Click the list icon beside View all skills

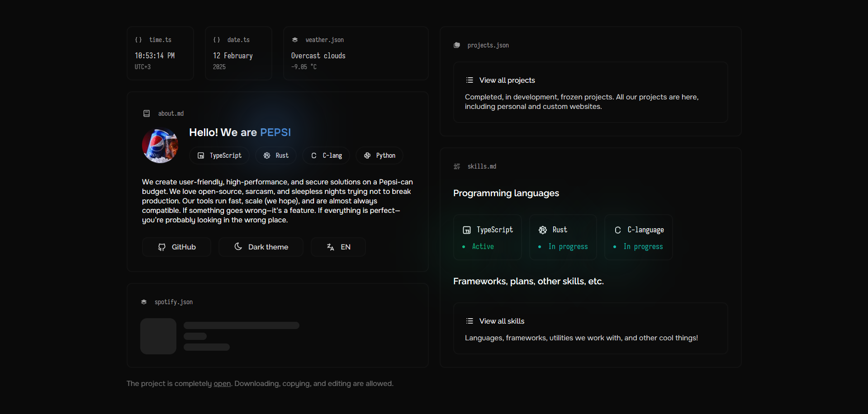pos(470,321)
